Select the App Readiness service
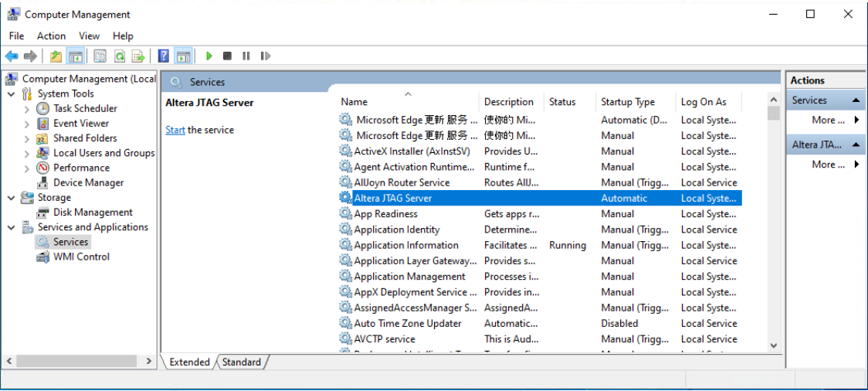 pyautogui.click(x=540, y=214)
